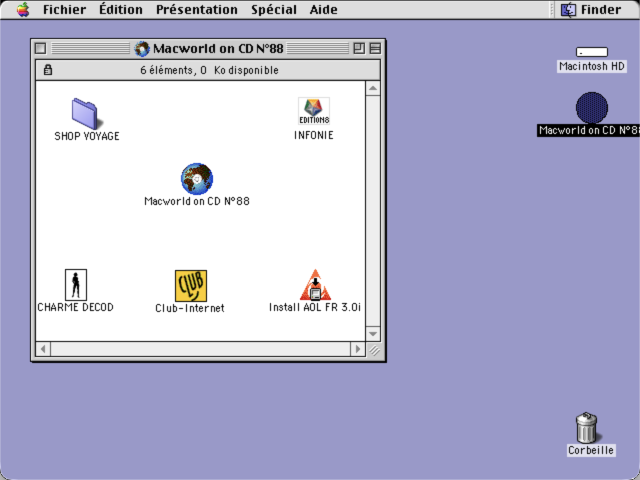
Task: Click the Macworld on CD N°88 window title
Action: click(x=218, y=49)
